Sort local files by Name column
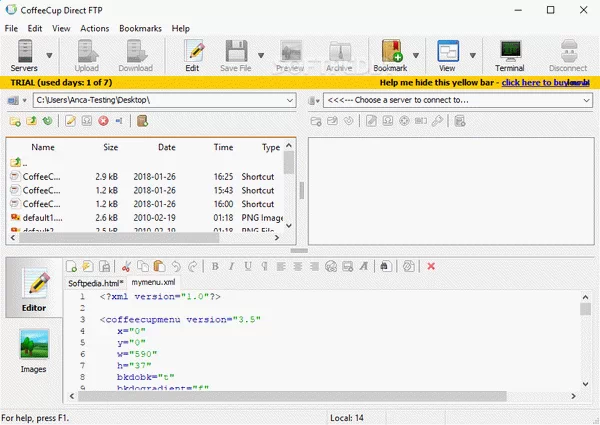600x425 pixels. 43,147
